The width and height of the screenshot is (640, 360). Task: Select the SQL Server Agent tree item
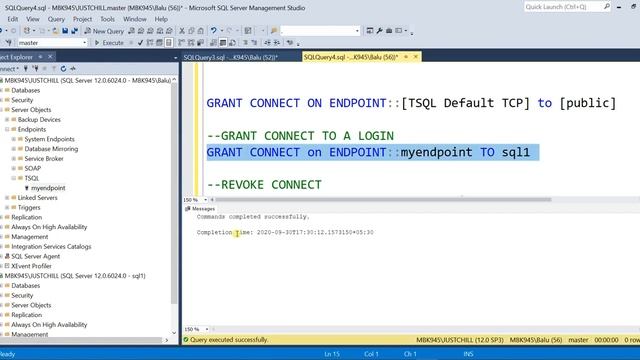[36, 256]
